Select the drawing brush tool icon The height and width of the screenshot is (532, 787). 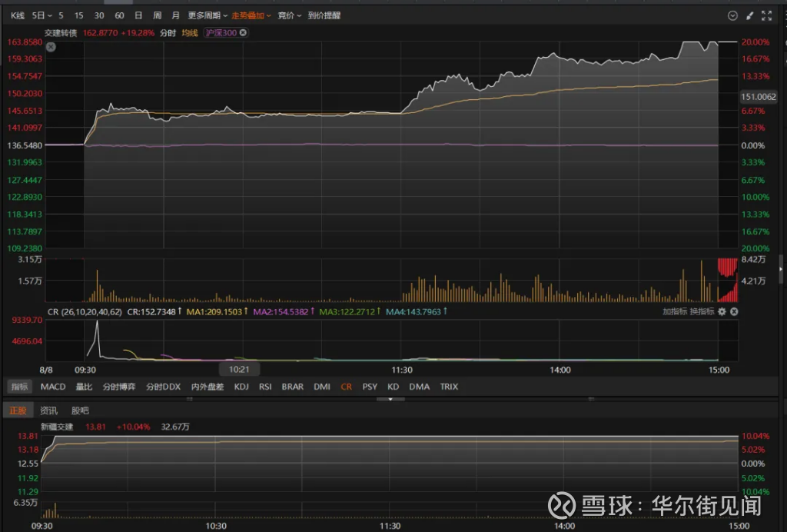(x=749, y=15)
